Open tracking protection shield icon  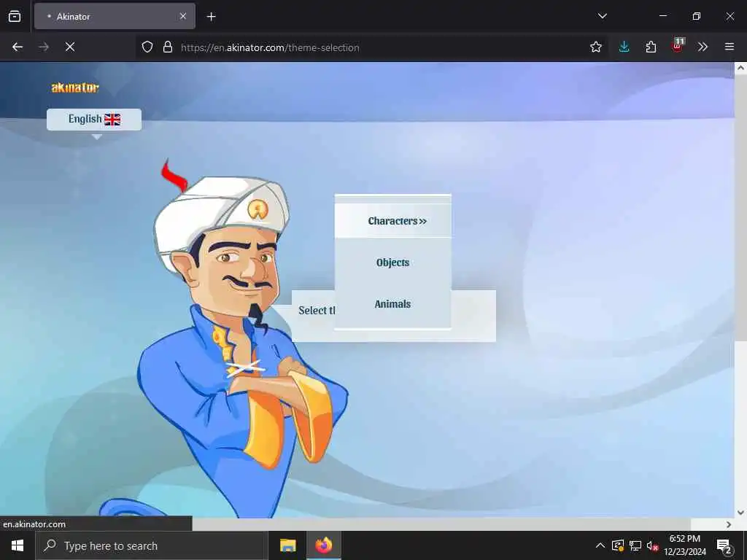(147, 47)
